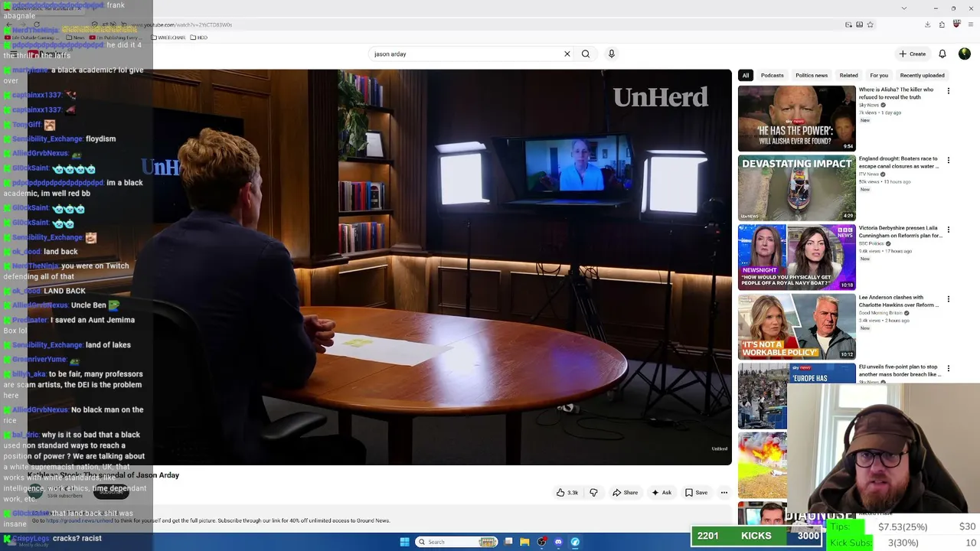Open the browser downloads panel

927,24
